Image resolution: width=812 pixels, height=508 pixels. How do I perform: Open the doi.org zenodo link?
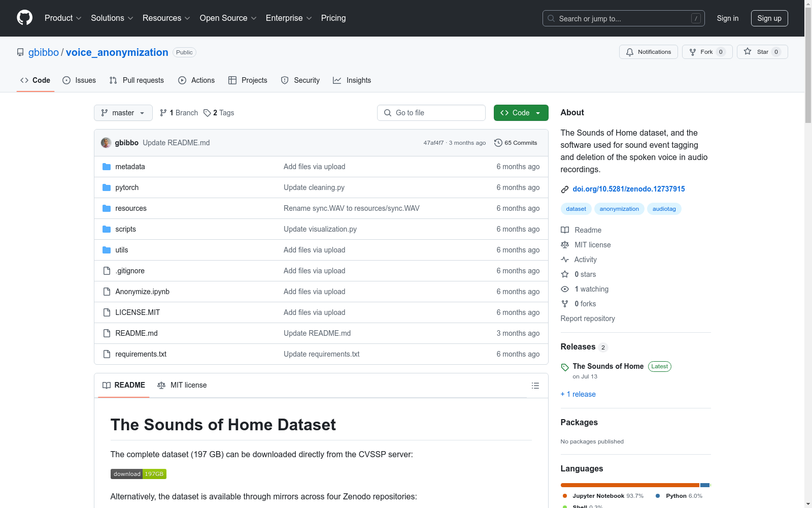coord(629,189)
